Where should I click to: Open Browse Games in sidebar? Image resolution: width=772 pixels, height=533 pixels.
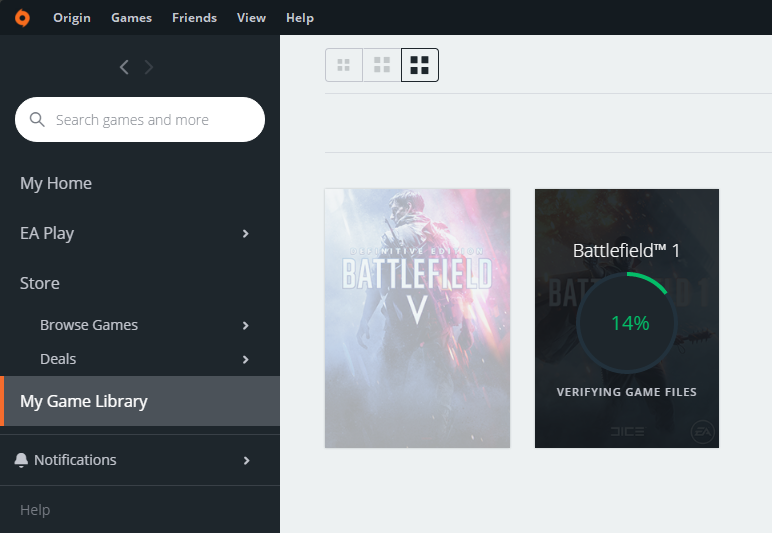[89, 325]
